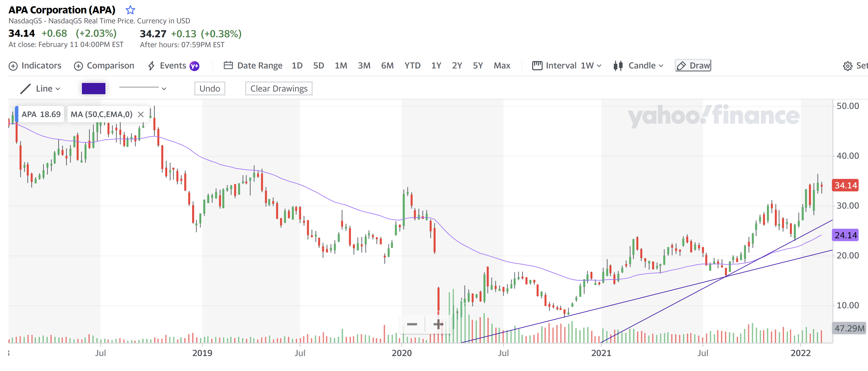Select the 5D range
Screen dimensions: 868x371
(x=319, y=66)
